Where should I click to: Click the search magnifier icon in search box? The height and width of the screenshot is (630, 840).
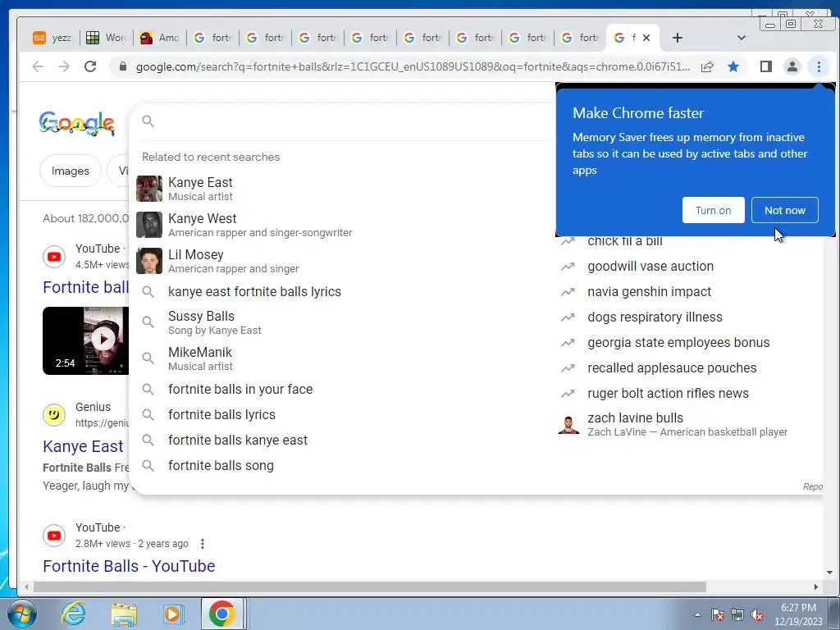[x=148, y=121]
